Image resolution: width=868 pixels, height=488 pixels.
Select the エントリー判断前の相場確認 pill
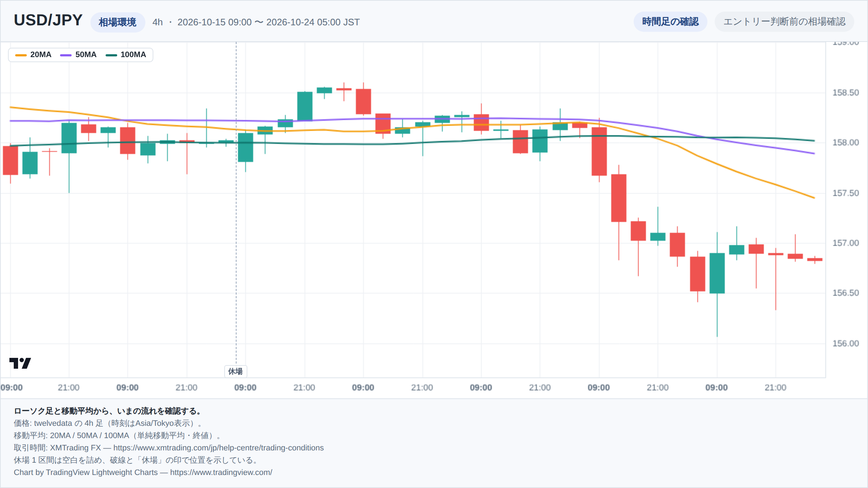coord(784,22)
